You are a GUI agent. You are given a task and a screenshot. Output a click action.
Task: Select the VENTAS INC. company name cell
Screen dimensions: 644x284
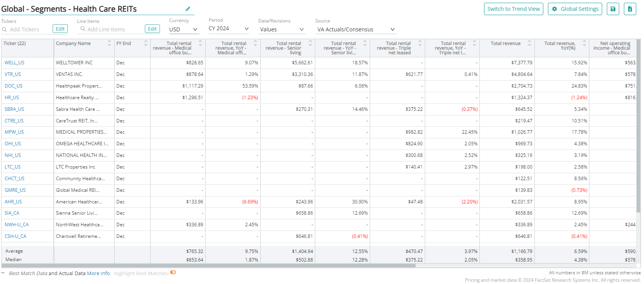(84, 74)
